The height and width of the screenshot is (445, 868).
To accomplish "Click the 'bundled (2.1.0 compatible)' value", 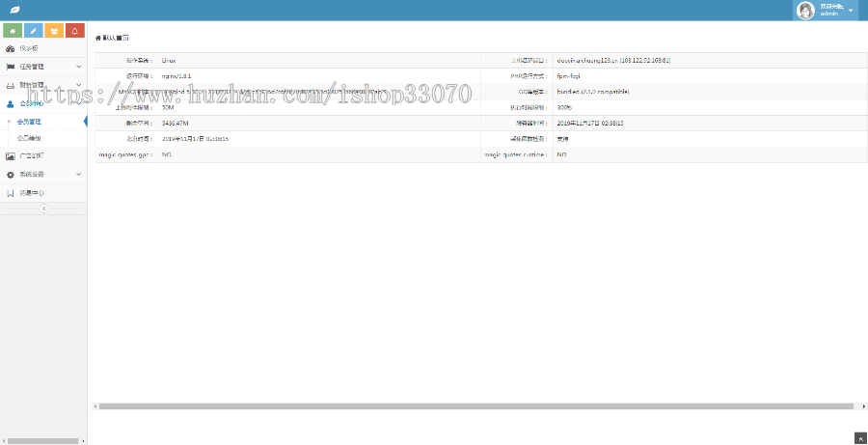I will [593, 92].
